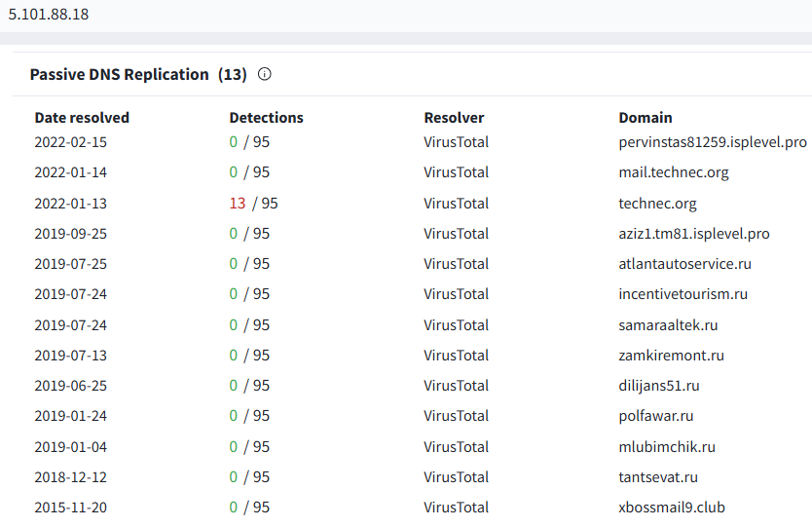
Task: Select date 2015-11-20
Action: pyautogui.click(x=70, y=507)
